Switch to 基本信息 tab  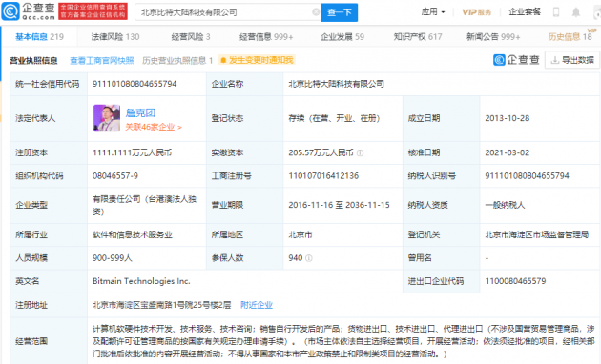39,37
